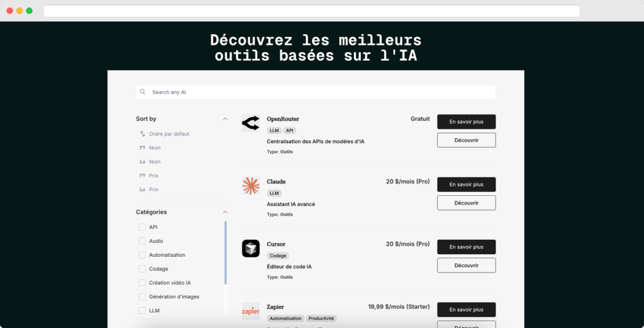The width and height of the screenshot is (644, 328).
Task: Click the Automatisation tag under Zapier
Action: 286,319
